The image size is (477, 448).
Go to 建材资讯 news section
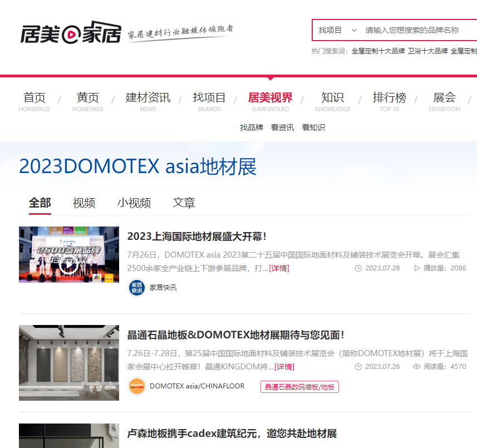click(148, 102)
